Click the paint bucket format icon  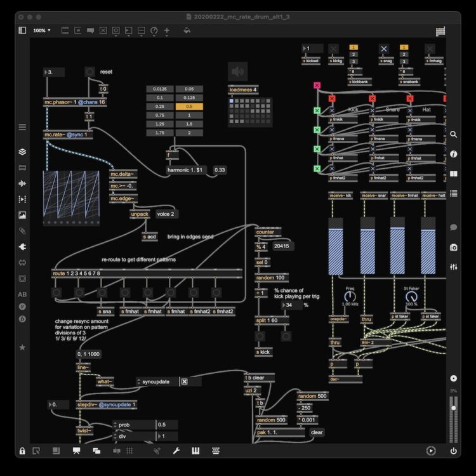pos(187,30)
